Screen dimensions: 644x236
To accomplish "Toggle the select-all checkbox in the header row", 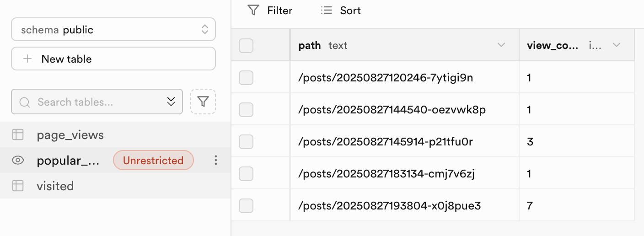I will 246,46.
